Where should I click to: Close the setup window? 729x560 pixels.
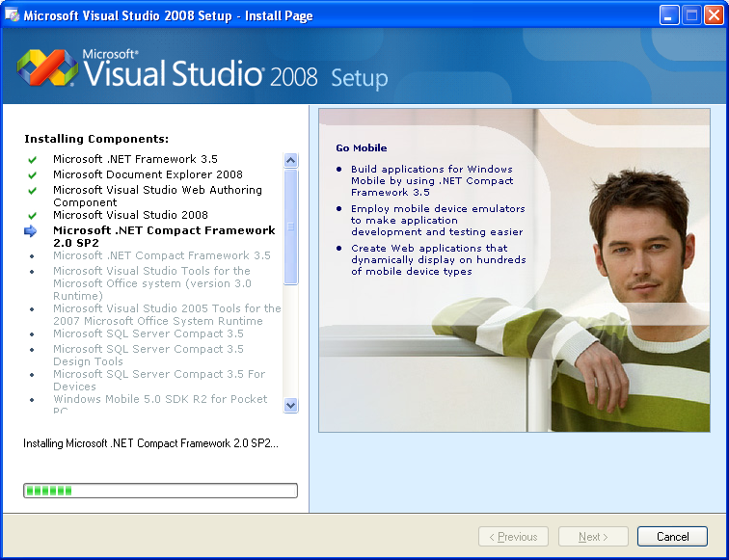tap(714, 14)
